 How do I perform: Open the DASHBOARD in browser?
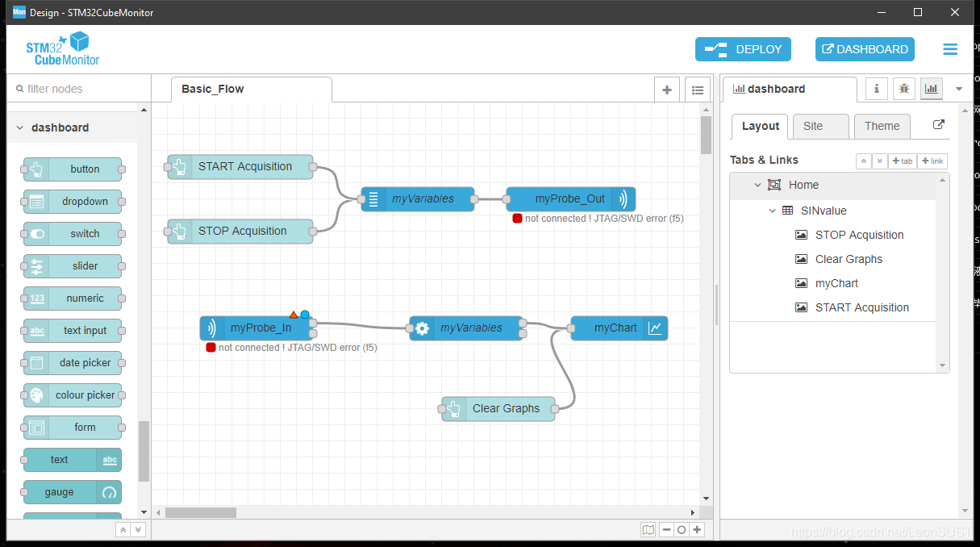[865, 49]
